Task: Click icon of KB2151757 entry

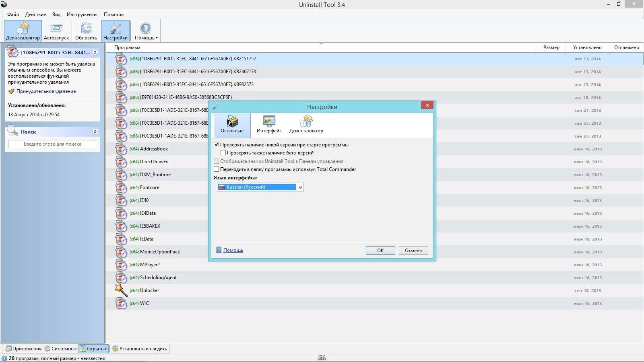Action: coord(121,59)
